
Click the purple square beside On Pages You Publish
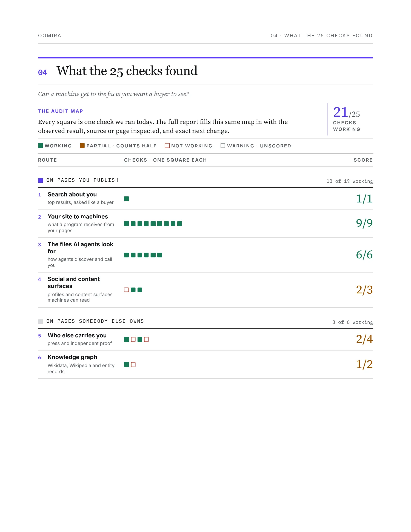(41, 180)
